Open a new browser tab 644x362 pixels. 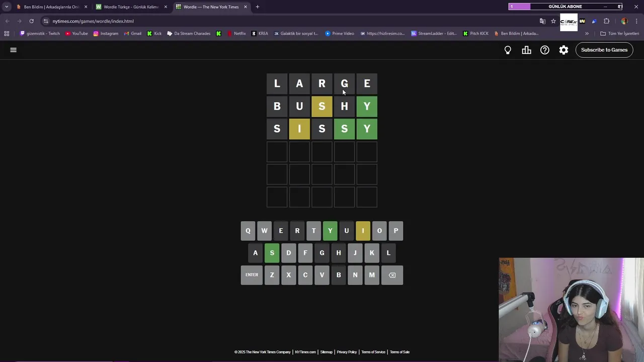coord(258,7)
